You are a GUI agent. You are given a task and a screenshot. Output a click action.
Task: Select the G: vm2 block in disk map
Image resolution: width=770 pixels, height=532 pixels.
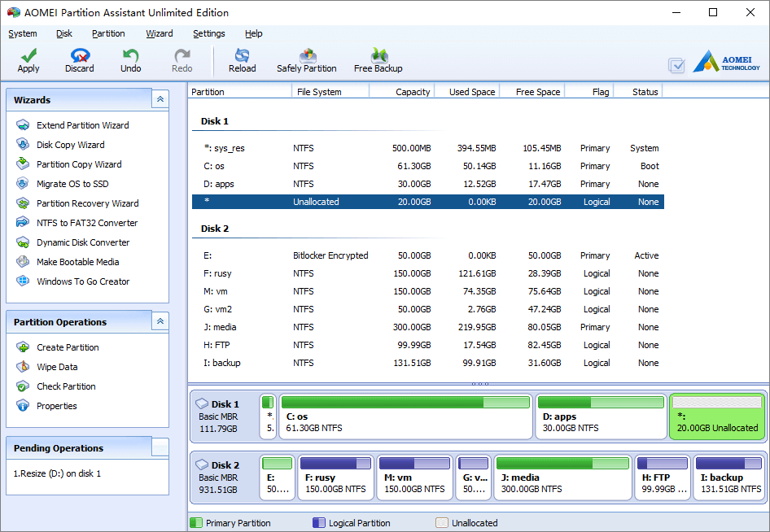[474, 477]
